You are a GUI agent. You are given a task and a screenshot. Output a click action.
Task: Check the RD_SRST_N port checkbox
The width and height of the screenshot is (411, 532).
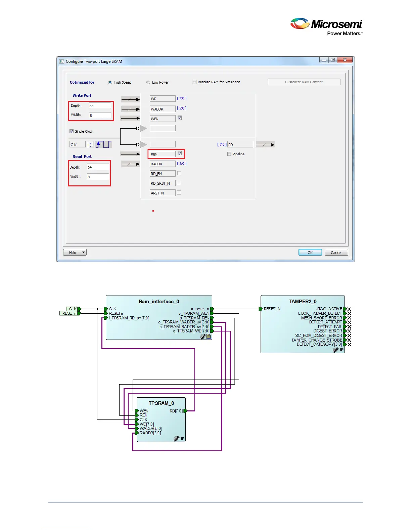tap(179, 183)
